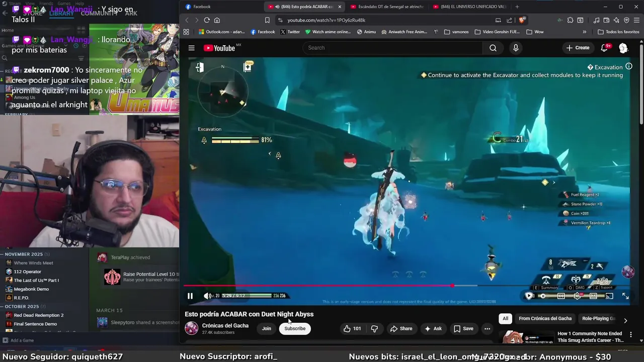Viewport: 644px width, 362px height.
Task: Select the All filter chip
Action: click(505, 318)
